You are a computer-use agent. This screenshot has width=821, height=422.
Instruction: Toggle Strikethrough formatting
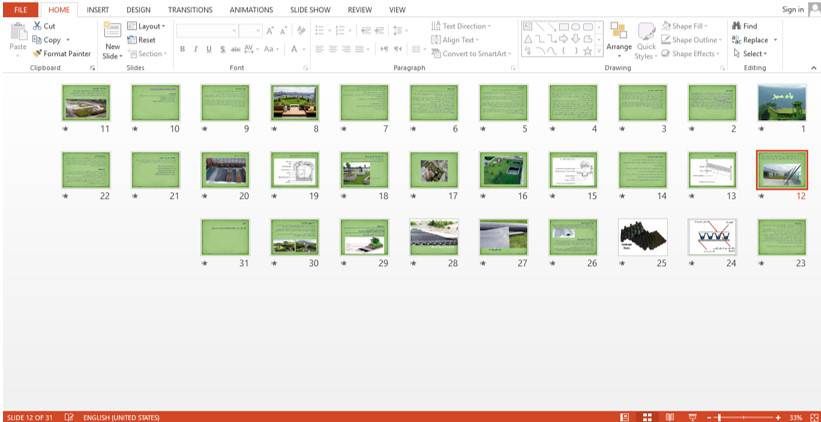(236, 49)
